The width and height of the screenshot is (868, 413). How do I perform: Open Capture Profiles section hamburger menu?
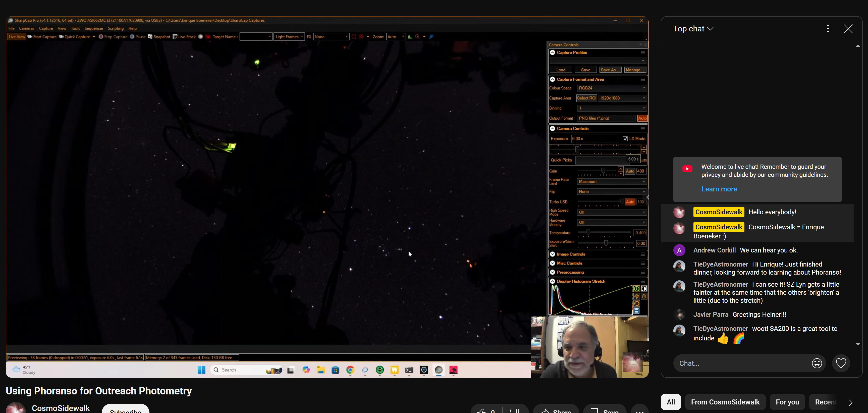point(643,53)
